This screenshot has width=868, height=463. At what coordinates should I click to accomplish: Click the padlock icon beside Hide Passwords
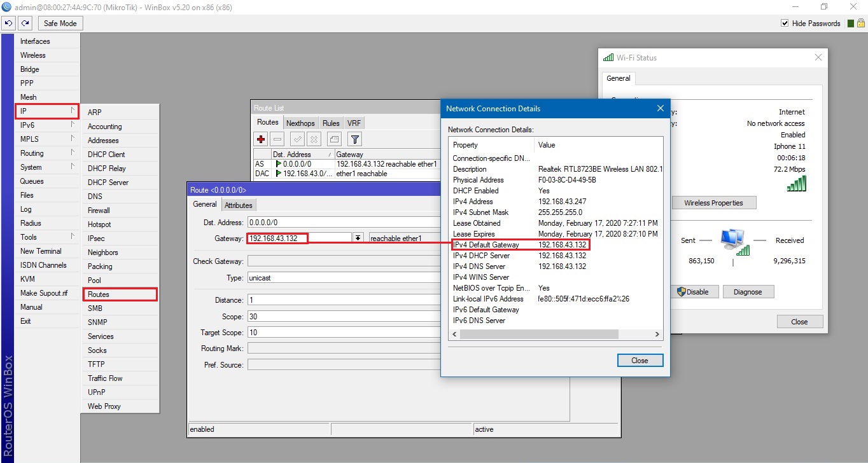[x=860, y=23]
